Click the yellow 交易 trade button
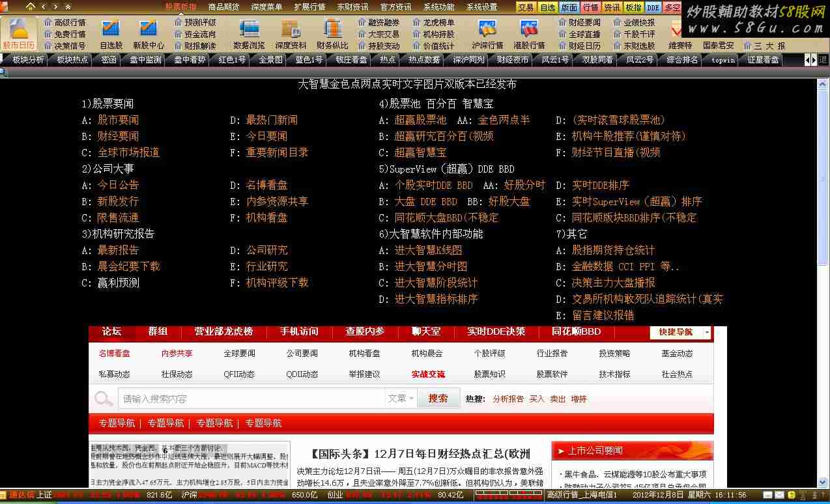Image resolution: width=830 pixels, height=504 pixels. (x=526, y=7)
